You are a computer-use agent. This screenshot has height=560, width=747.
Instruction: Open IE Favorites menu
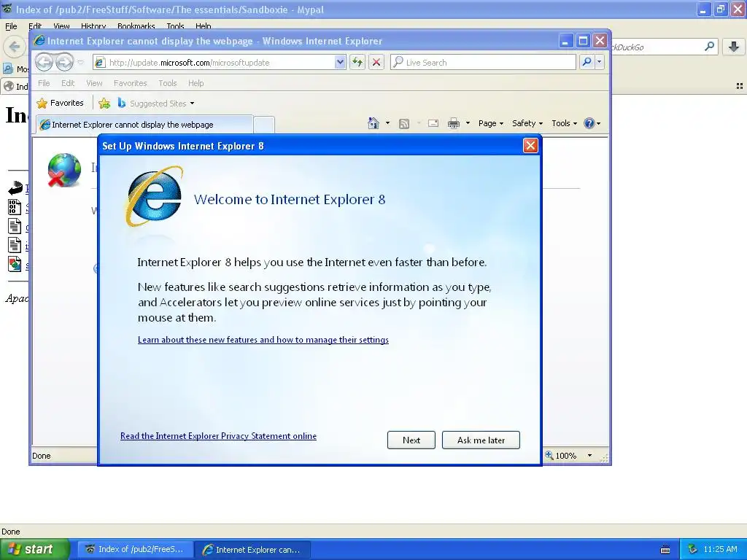(x=130, y=83)
